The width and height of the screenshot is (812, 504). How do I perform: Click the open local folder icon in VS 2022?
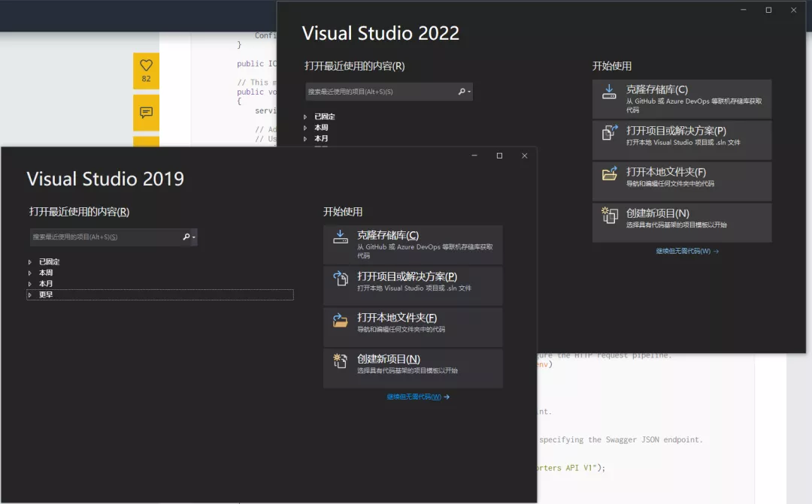point(610,174)
